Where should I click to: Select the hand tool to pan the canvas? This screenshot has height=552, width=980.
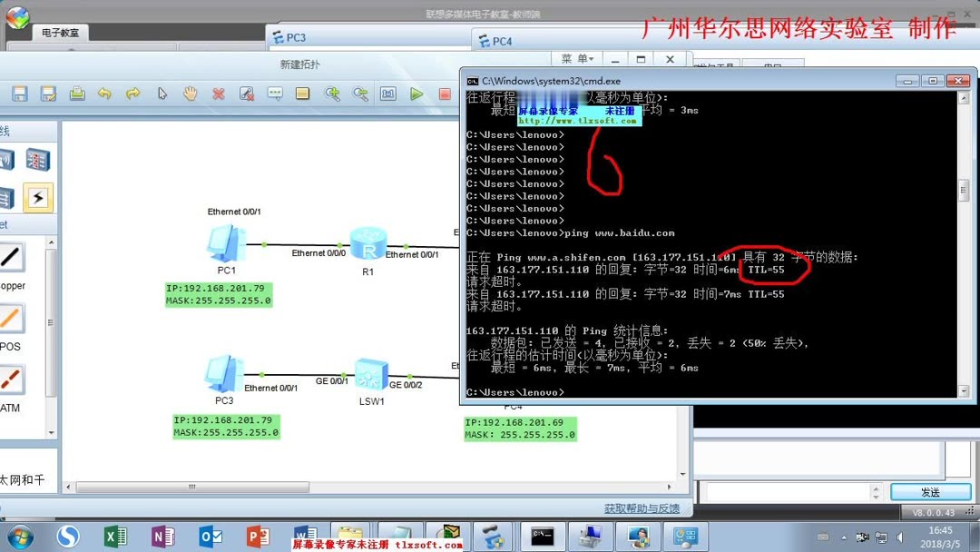(191, 94)
